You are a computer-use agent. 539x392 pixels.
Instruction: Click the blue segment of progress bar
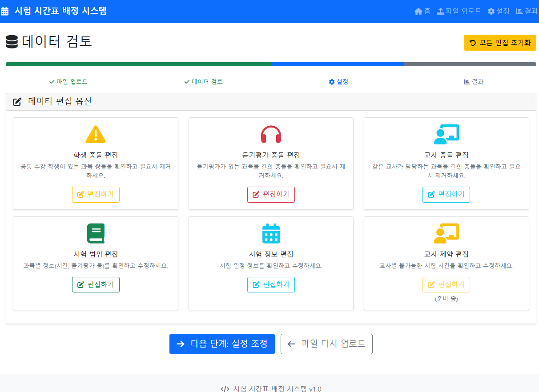tap(338, 64)
